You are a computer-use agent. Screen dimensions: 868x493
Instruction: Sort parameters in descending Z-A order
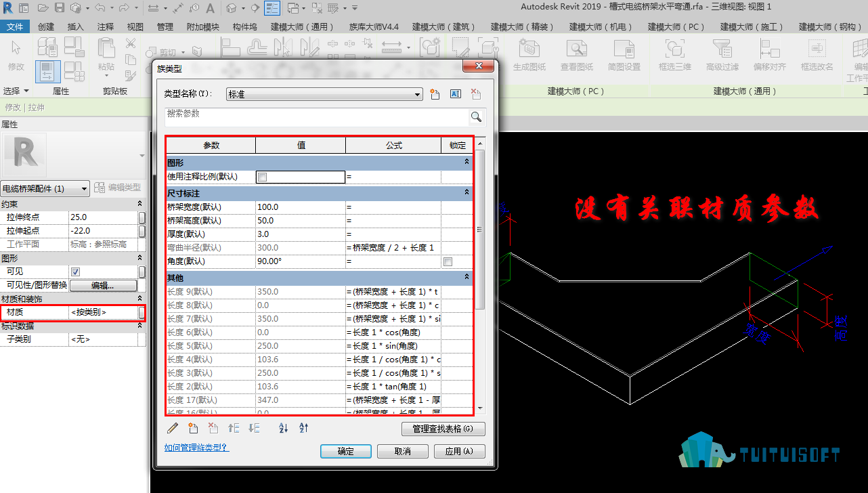(304, 428)
